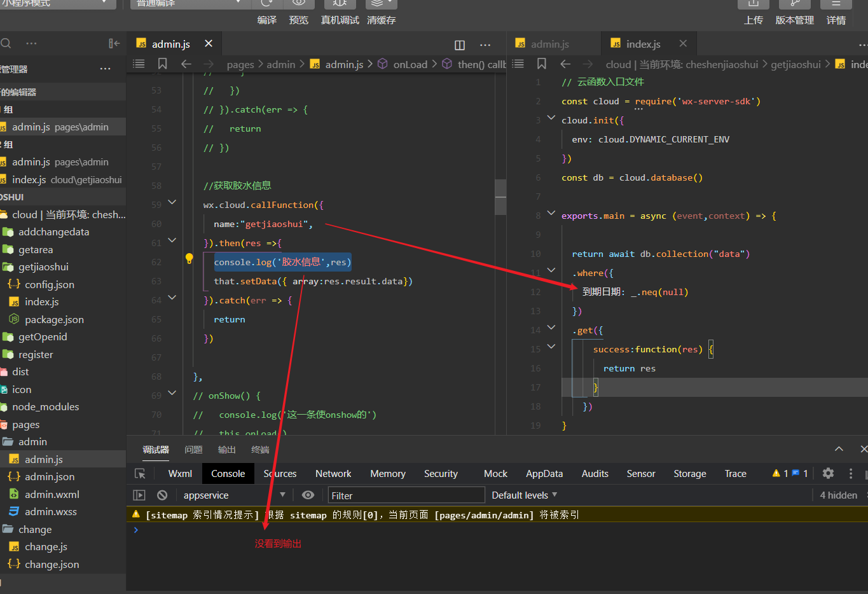This screenshot has height=594, width=868.
Task: Switch to the Memory tab
Action: point(388,474)
